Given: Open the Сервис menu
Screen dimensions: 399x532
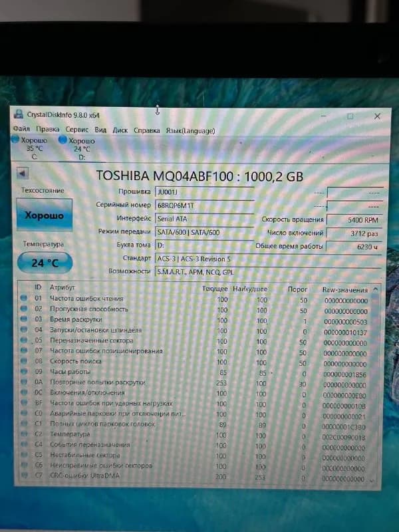Looking at the screenshot, I should 77,130.
